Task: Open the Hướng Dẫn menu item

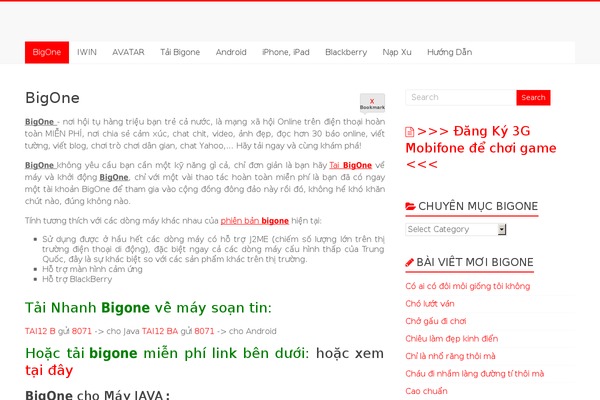Action: 449,52
